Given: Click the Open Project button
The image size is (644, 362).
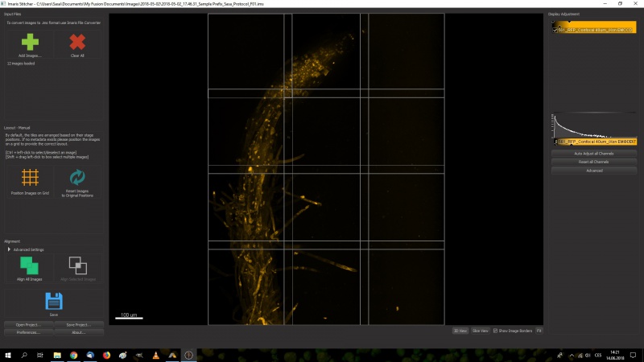Looking at the screenshot, I should [x=28, y=325].
